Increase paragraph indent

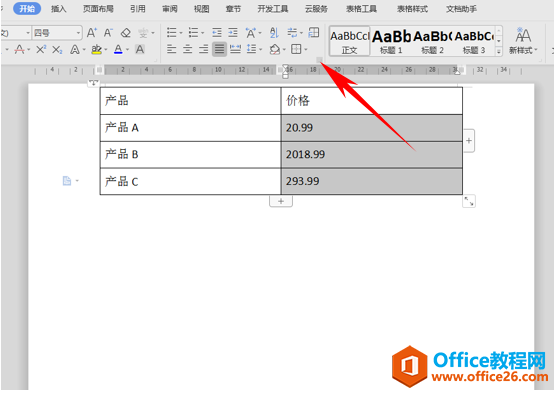233,33
